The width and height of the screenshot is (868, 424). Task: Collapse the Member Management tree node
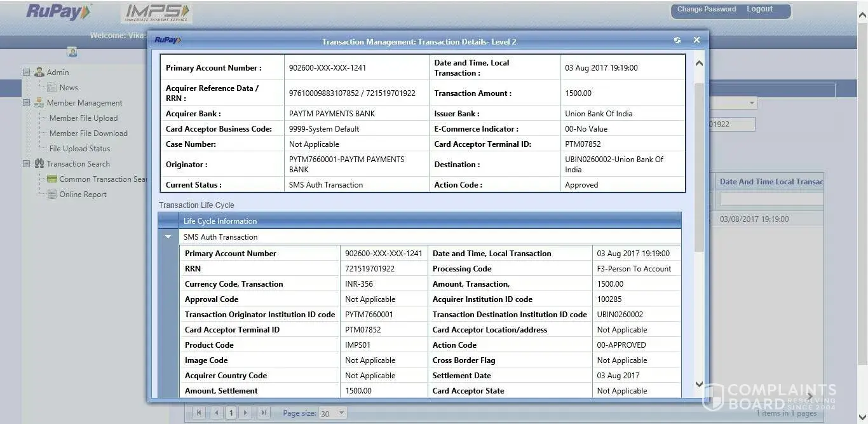(27, 103)
